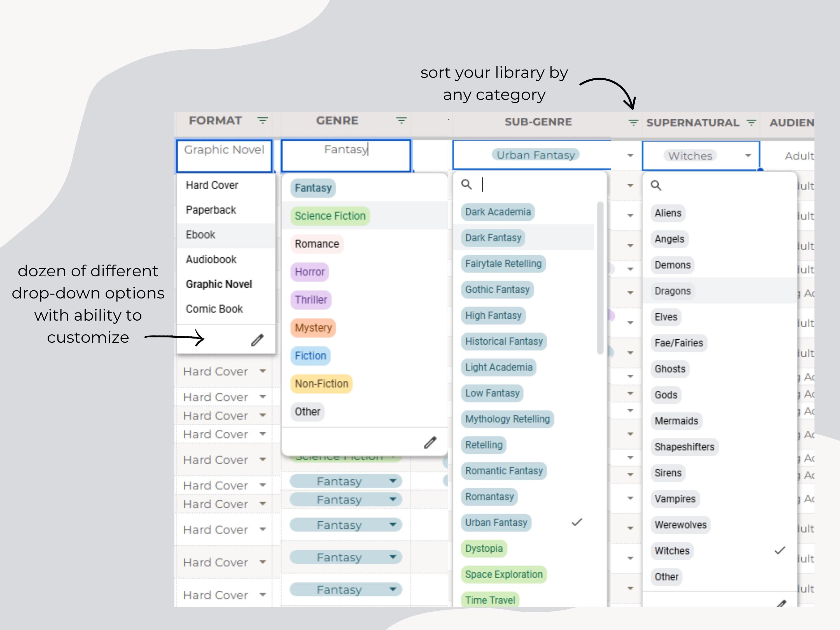The height and width of the screenshot is (630, 840).
Task: Pick the Mystery genre chip
Action: pos(313,328)
